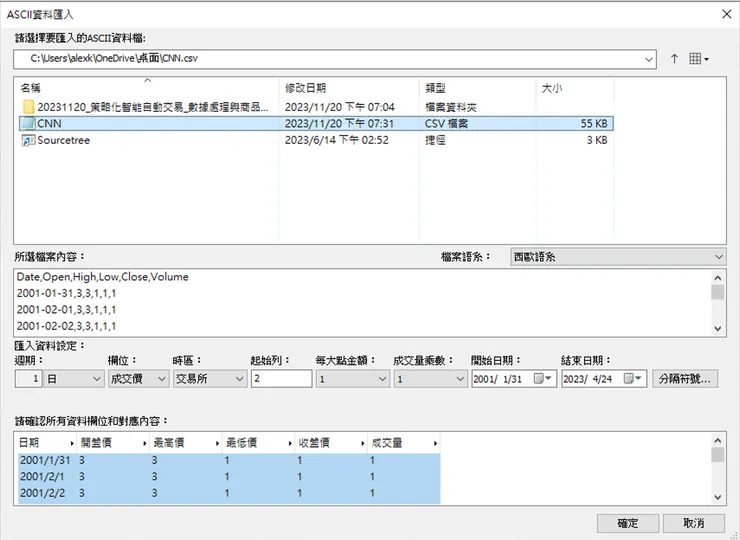Close the ASCII資料匯入 dialog

[727, 14]
